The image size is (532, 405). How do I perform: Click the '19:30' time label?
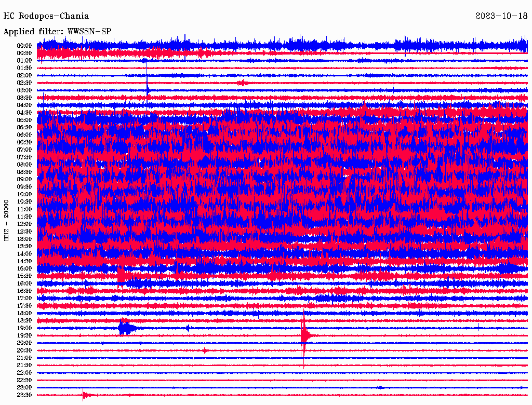point(24,335)
